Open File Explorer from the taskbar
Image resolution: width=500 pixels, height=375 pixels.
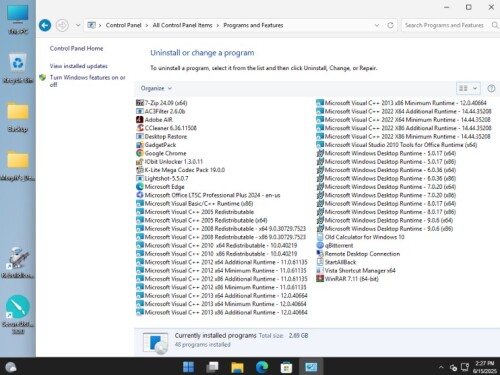click(237, 367)
